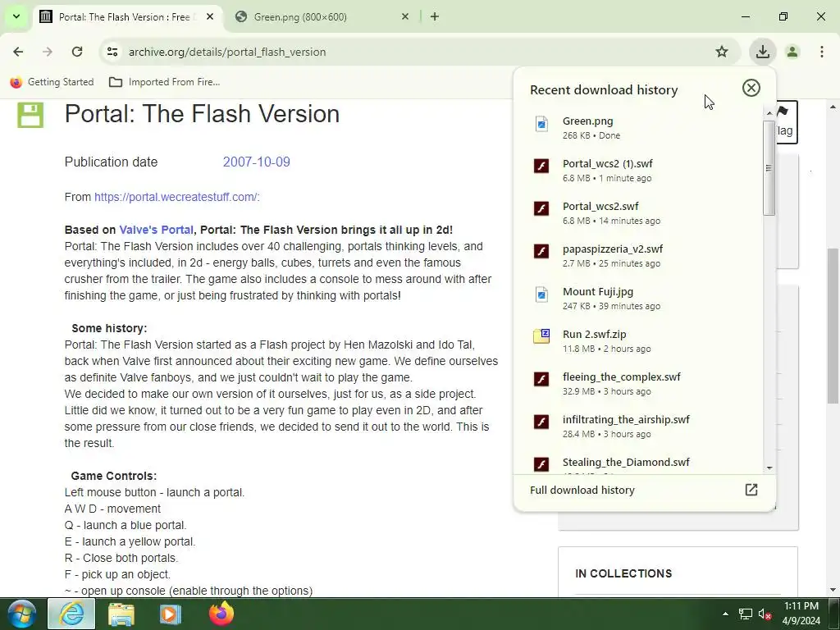Open the Getting Started bookmark
This screenshot has width=840, height=630.
52,82
